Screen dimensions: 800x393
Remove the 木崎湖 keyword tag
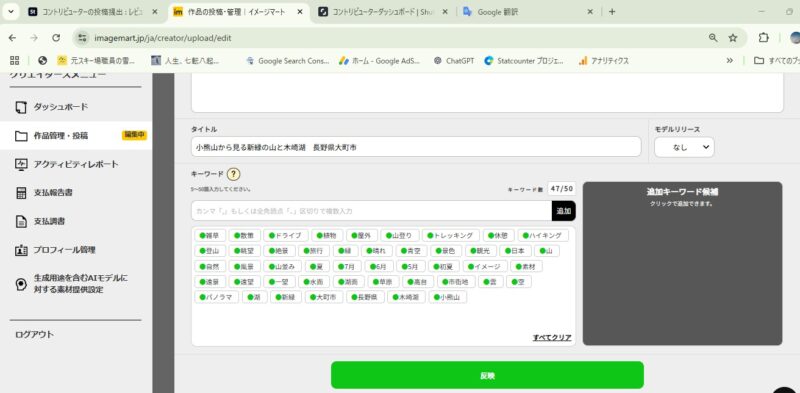coord(406,297)
